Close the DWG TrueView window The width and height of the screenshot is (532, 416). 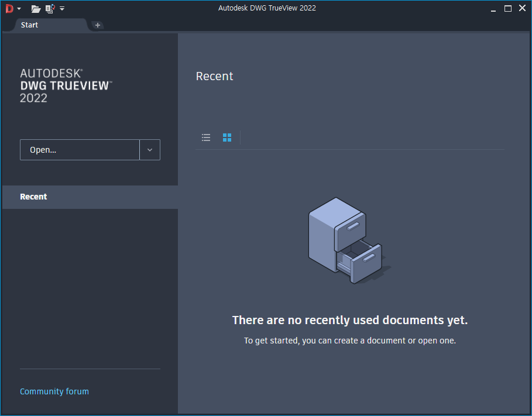pos(522,8)
